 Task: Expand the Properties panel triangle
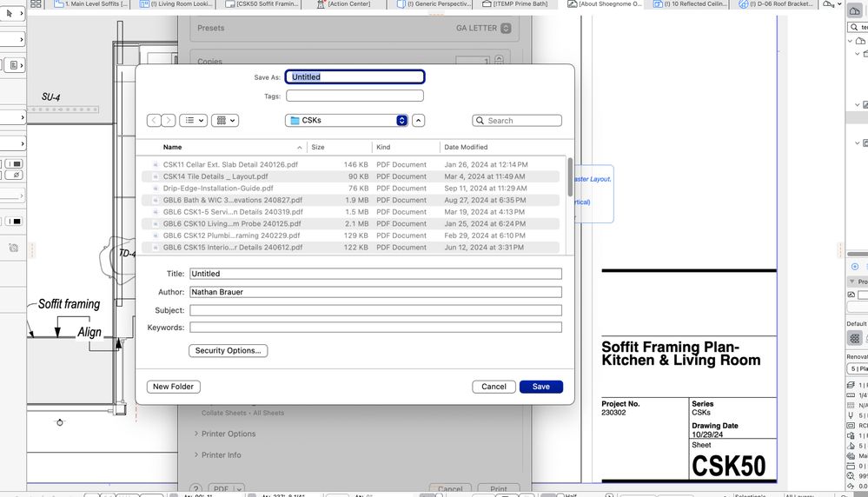click(x=851, y=282)
